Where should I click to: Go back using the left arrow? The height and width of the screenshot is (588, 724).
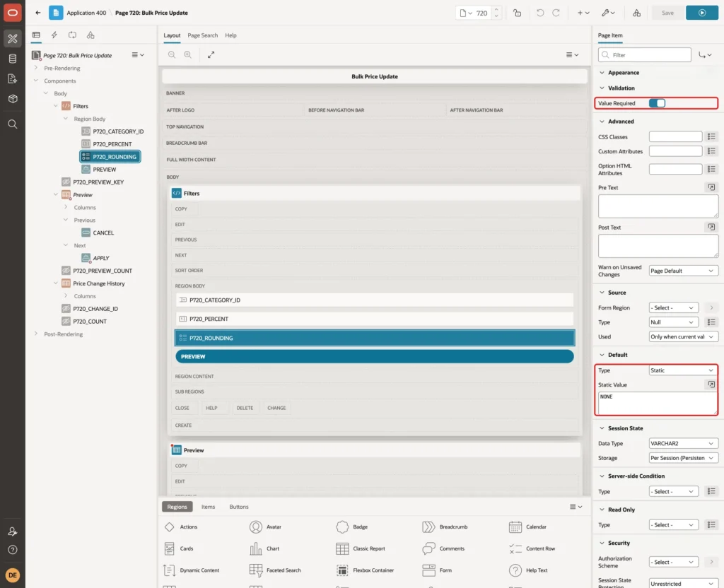(38, 13)
